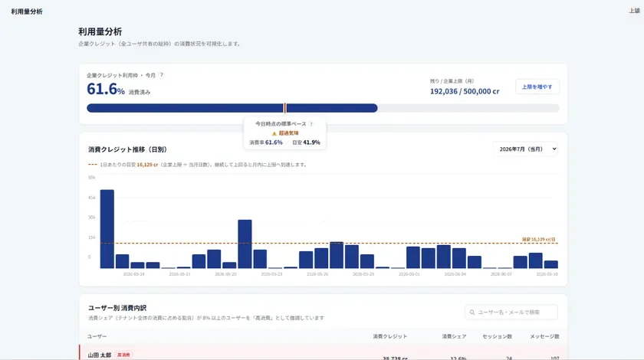Click the 利用量分析 page heading above the description
The width and height of the screenshot is (644, 360).
[x=100, y=31]
